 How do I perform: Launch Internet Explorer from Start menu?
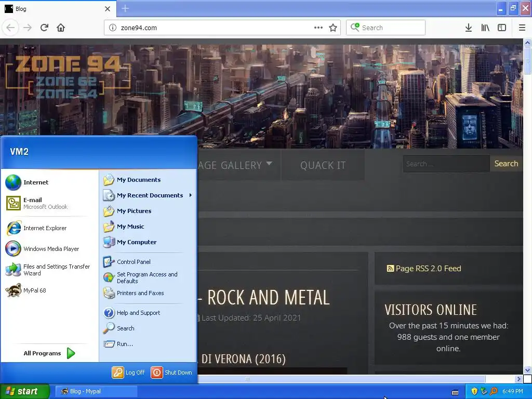click(x=36, y=228)
